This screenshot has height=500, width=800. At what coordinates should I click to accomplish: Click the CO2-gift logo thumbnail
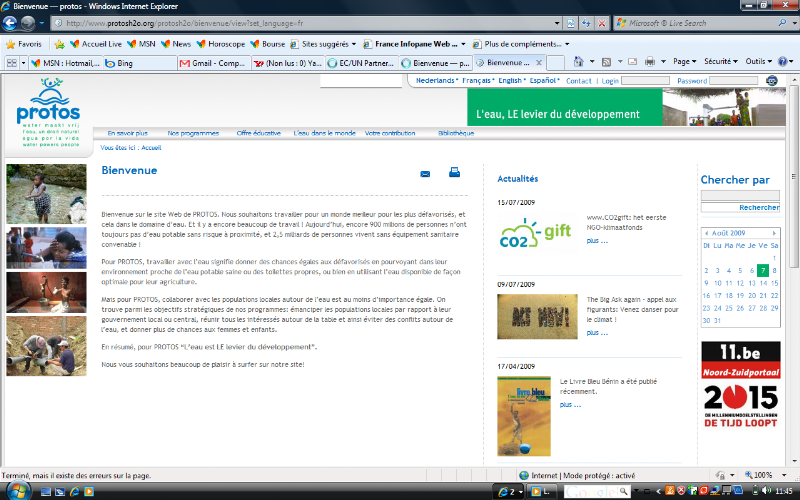pos(537,234)
